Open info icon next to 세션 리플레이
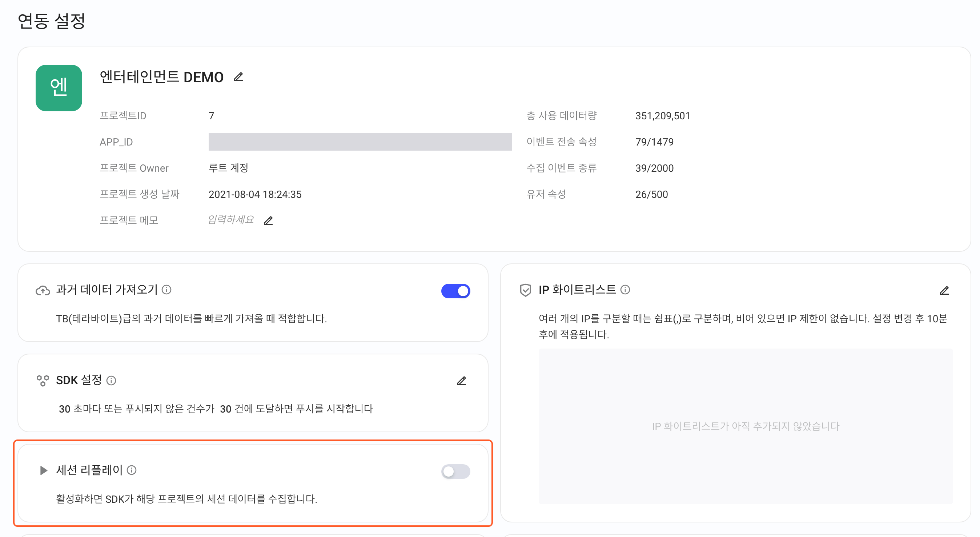This screenshot has width=980, height=537. point(132,470)
